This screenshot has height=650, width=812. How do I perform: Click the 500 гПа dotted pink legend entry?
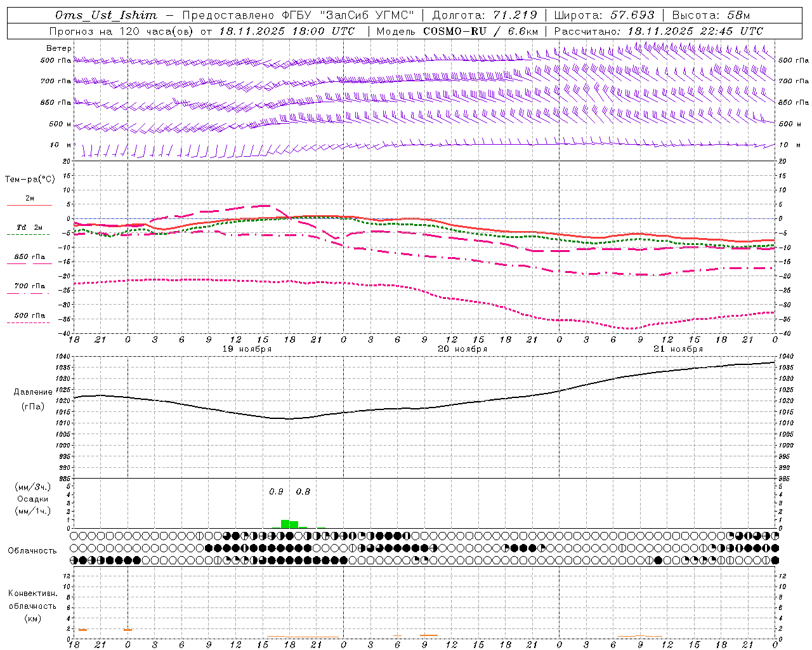[29, 315]
